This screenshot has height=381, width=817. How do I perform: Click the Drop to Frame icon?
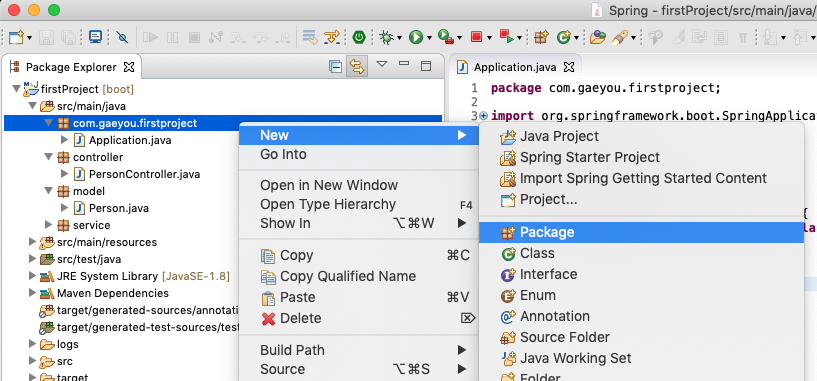coord(310,37)
